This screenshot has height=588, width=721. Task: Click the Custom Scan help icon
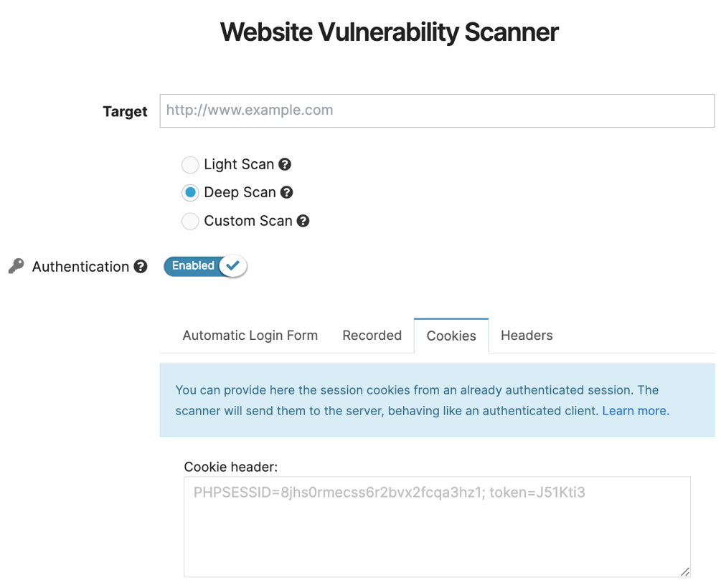[x=302, y=221]
